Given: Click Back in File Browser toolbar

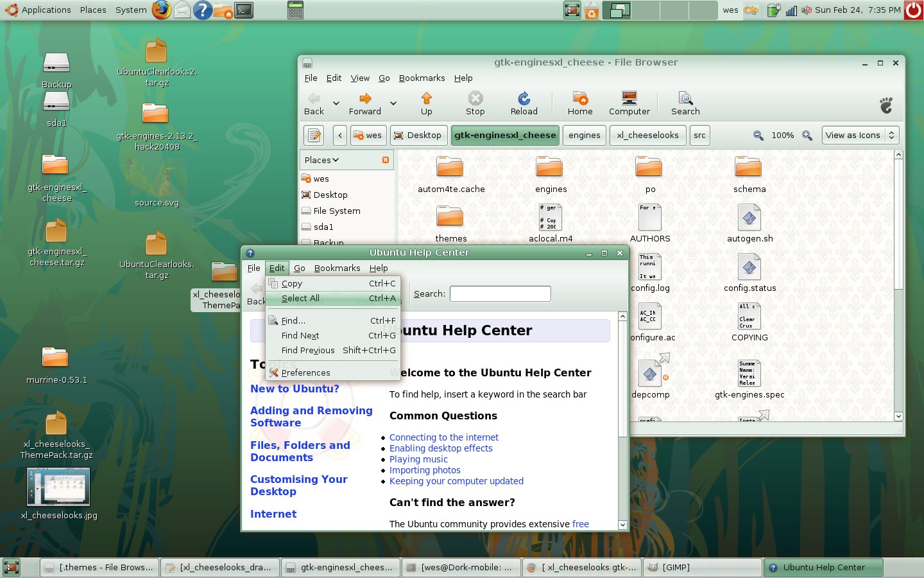Looking at the screenshot, I should 314,103.
